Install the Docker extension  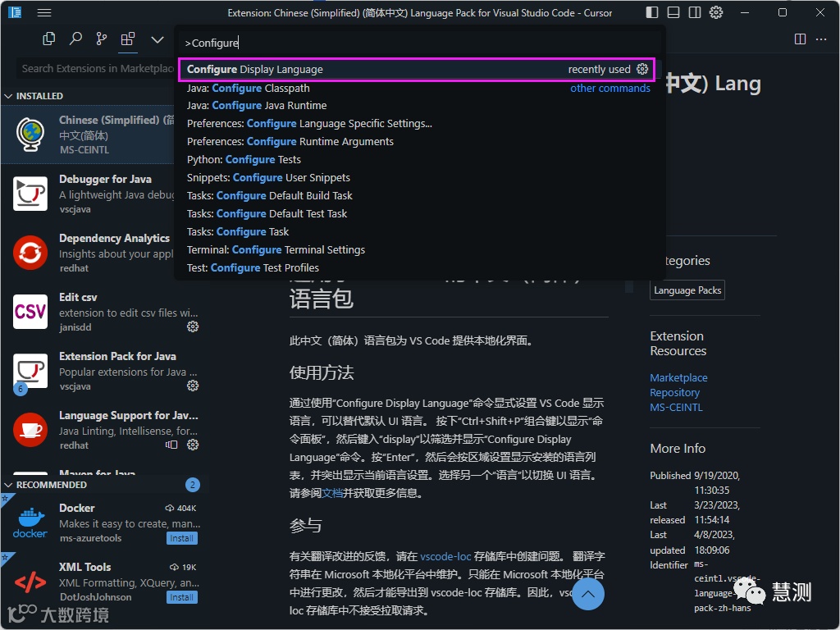tap(182, 538)
